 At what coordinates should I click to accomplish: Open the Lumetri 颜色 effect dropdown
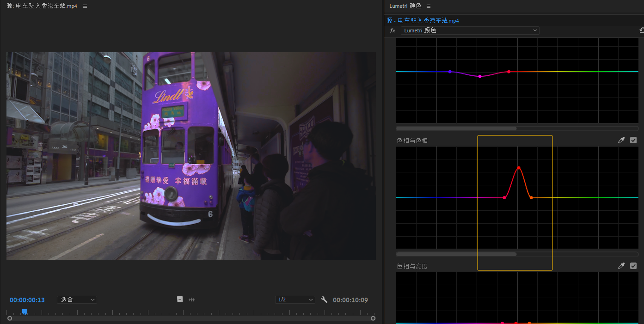470,31
